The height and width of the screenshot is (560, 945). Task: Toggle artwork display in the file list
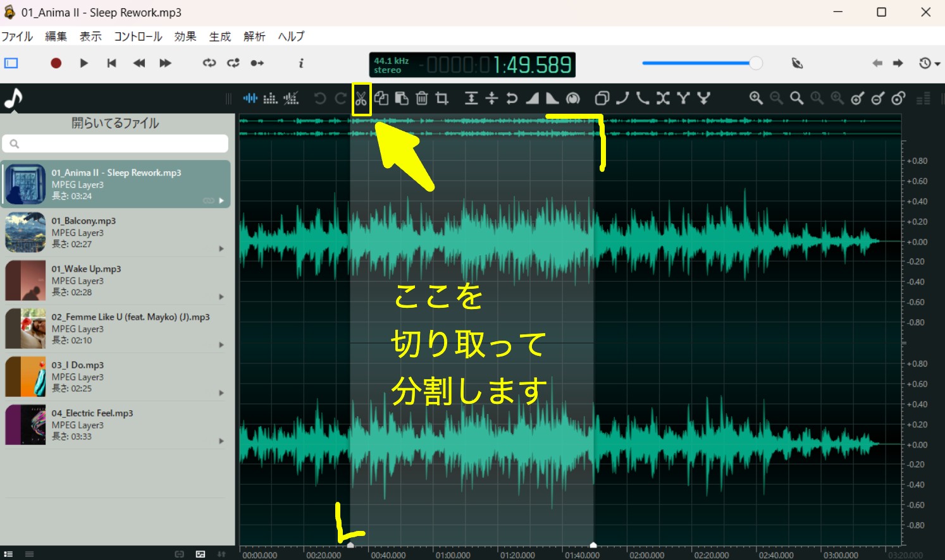click(201, 554)
